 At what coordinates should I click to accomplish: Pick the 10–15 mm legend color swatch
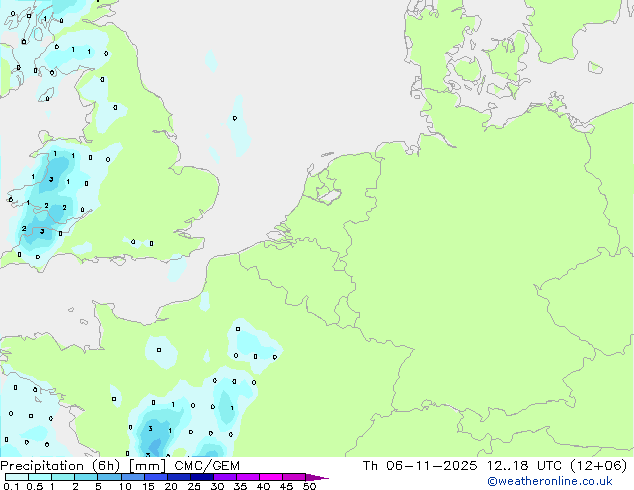click(x=133, y=477)
